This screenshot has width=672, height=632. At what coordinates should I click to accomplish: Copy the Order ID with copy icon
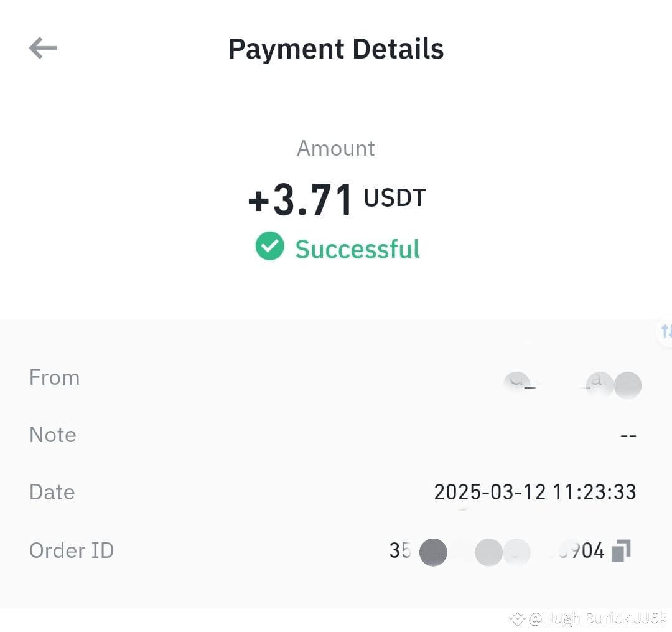pyautogui.click(x=621, y=550)
